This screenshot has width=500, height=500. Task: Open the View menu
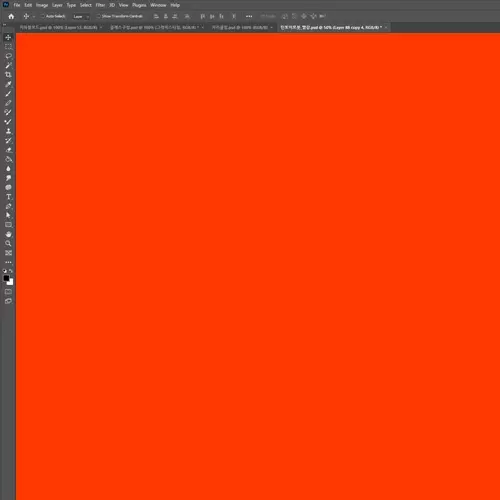click(124, 5)
